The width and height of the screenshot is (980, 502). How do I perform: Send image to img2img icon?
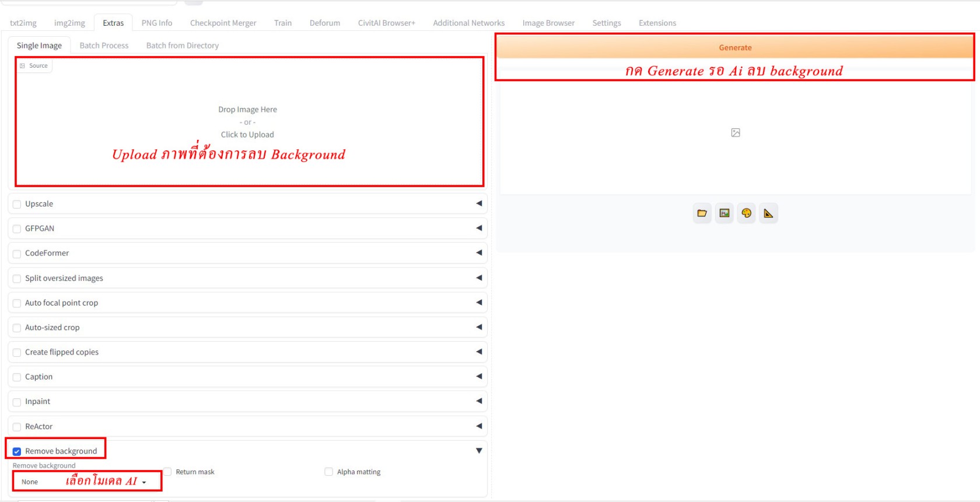click(x=724, y=213)
